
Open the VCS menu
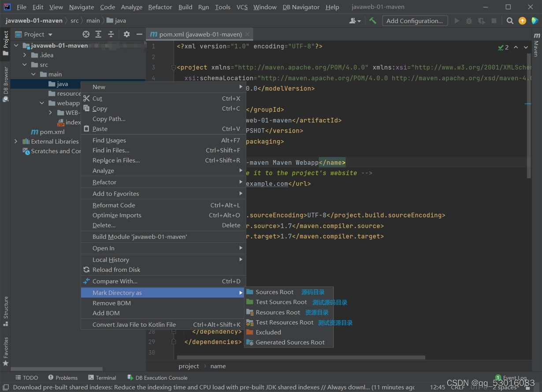[242, 7]
